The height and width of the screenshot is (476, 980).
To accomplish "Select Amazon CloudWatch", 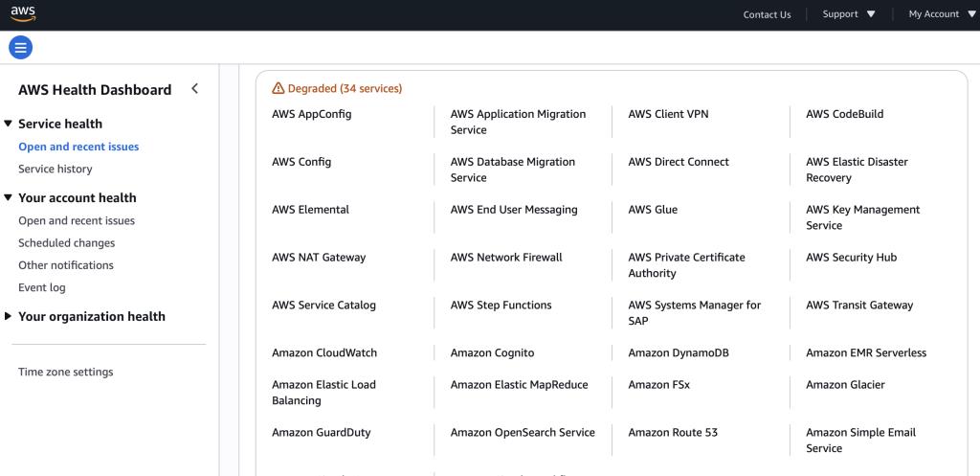I will point(324,352).
